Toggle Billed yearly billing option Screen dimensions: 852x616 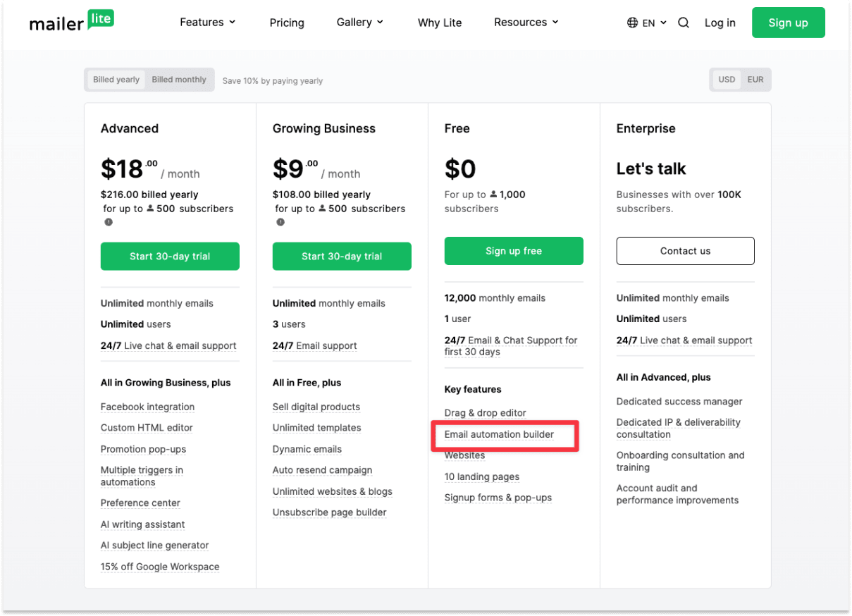click(x=116, y=79)
